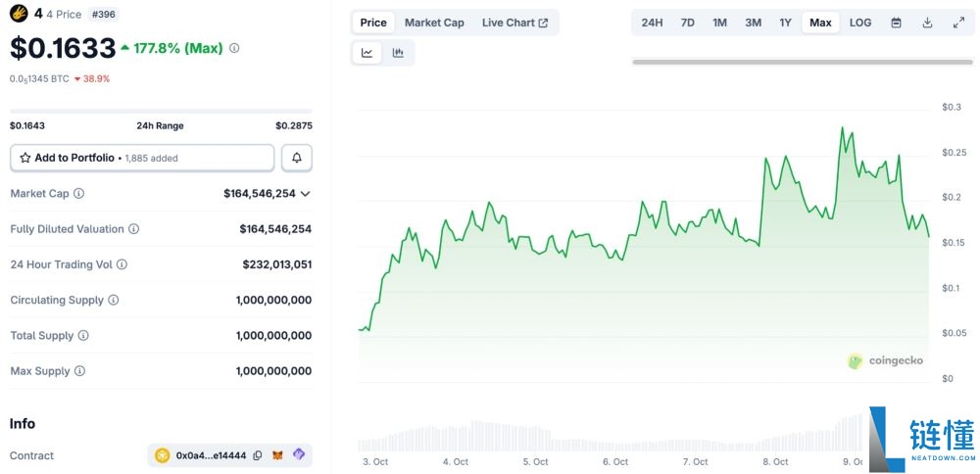Select 1Y time range
Screen dimensions: 980x474
click(x=786, y=23)
